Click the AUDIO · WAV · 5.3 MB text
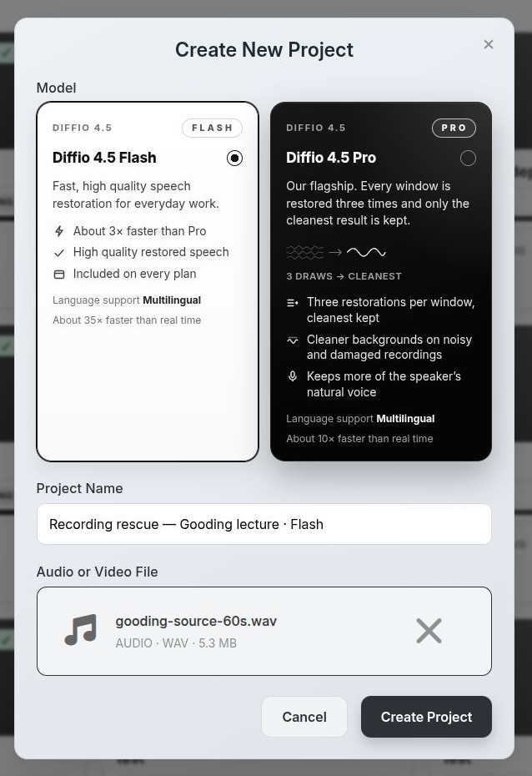The width and height of the screenshot is (532, 776). point(176,642)
